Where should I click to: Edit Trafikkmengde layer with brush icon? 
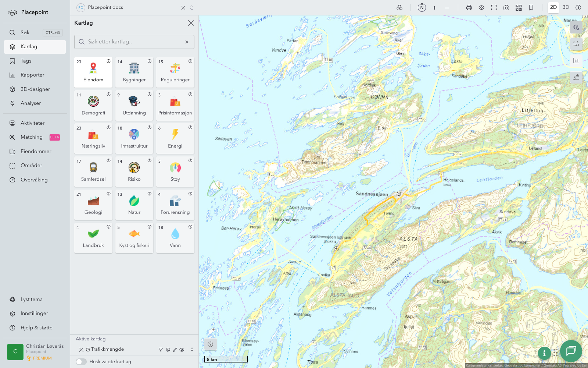pos(175,350)
